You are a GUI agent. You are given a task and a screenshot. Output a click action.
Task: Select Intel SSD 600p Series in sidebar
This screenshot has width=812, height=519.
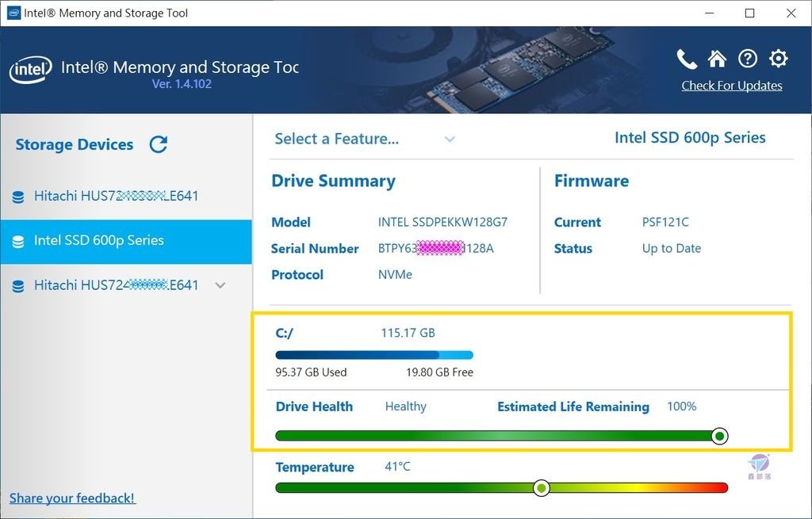click(126, 241)
